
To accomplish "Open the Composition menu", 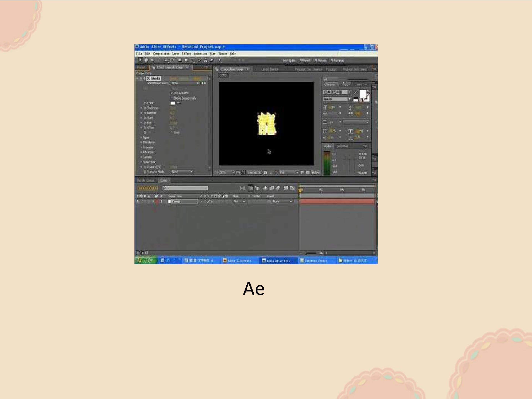I will (x=161, y=54).
